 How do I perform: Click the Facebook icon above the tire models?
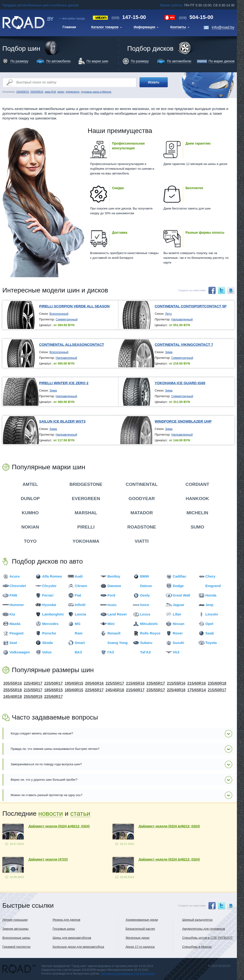coord(212,290)
